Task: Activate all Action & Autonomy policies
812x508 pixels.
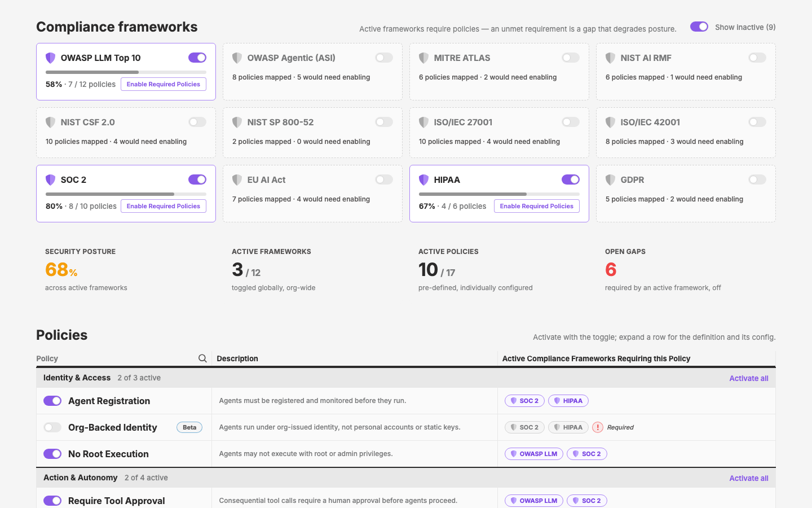Action: point(749,478)
